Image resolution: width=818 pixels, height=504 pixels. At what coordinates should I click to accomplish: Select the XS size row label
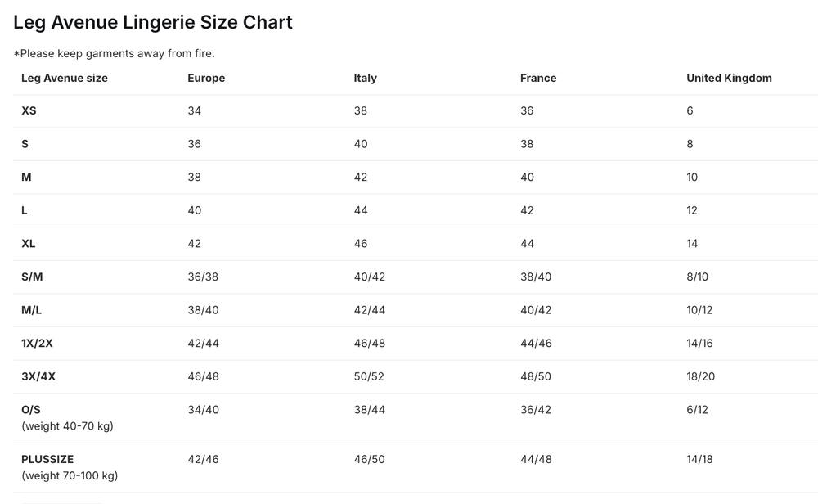[x=29, y=110]
